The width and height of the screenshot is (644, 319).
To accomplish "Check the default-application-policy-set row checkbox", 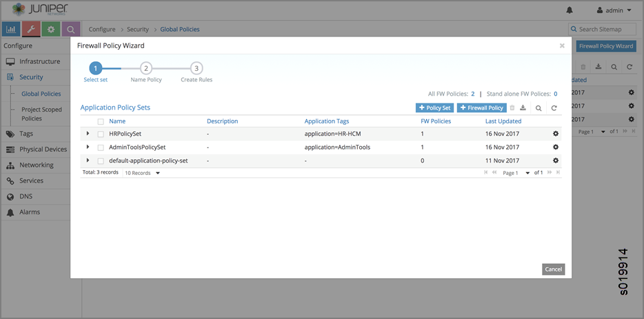I will tap(101, 161).
